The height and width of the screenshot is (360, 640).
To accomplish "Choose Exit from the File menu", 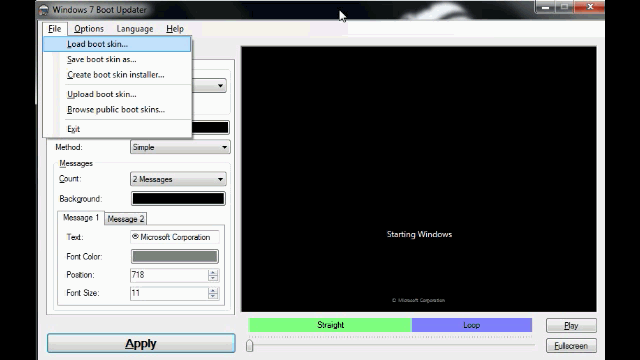I will click(117, 129).
